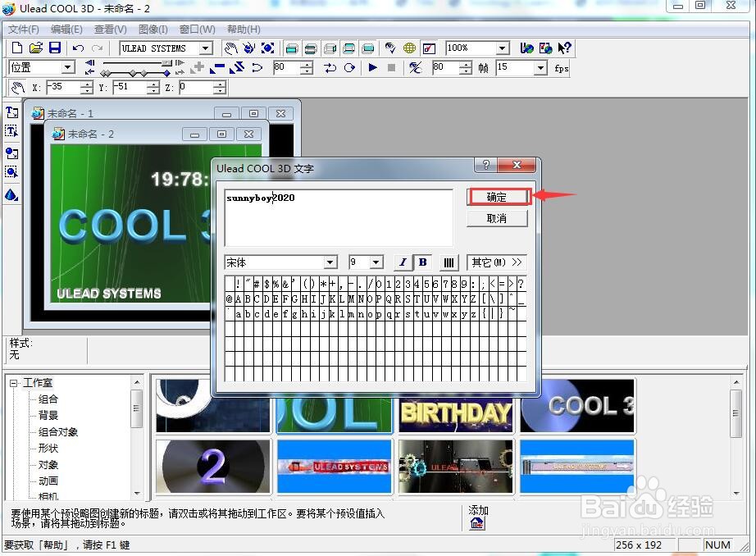756x556 pixels.
Task: Undo the last action
Action: point(78,48)
